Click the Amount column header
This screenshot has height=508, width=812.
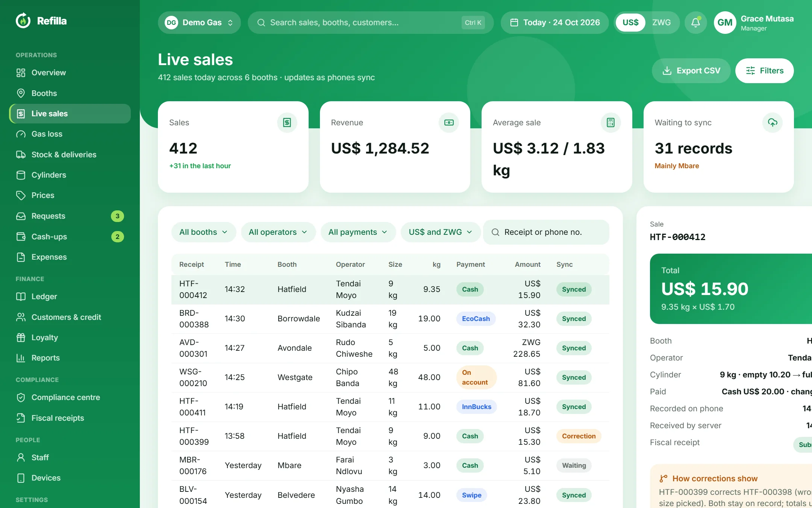527,265
